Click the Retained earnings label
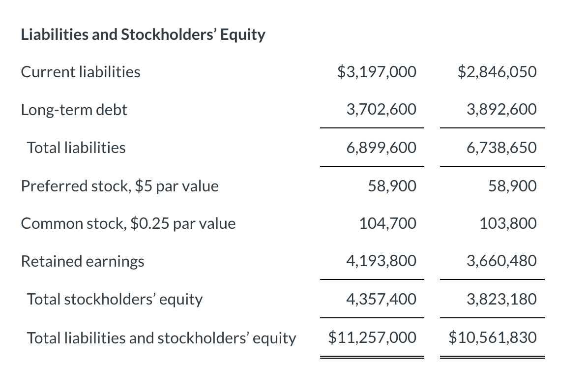 click(x=83, y=261)
